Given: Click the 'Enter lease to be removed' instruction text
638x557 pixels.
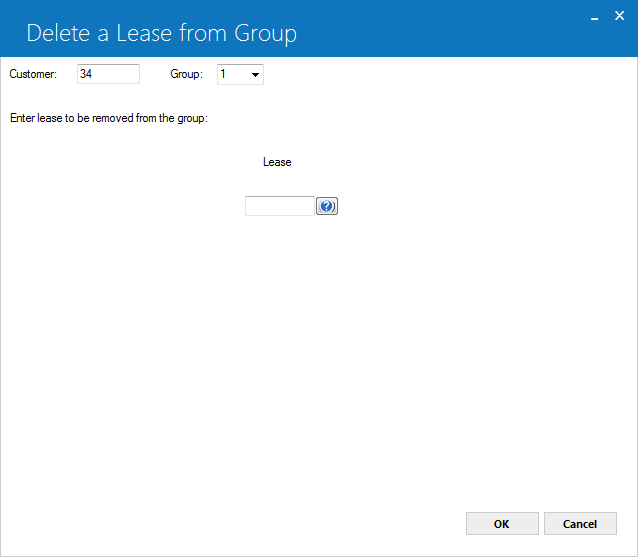Looking at the screenshot, I should (109, 118).
